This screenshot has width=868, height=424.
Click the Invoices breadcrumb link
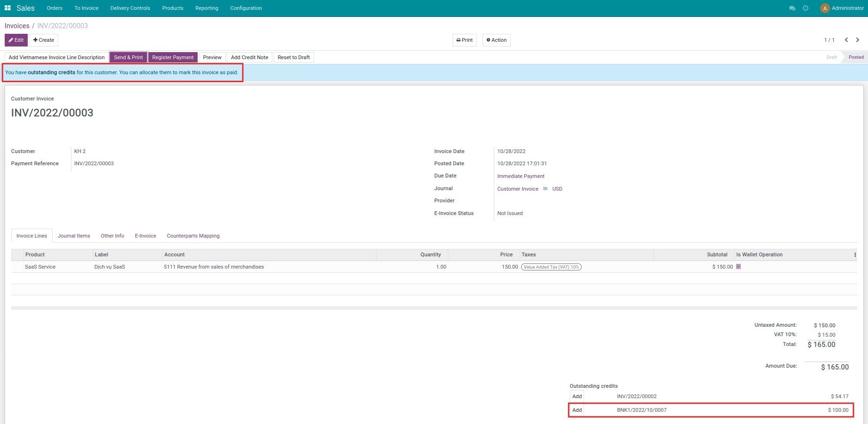[x=17, y=26]
